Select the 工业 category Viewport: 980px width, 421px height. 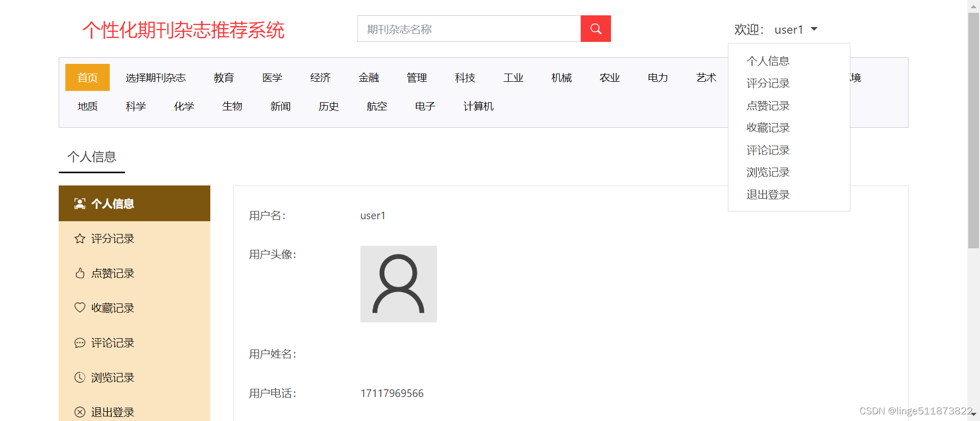click(x=513, y=78)
